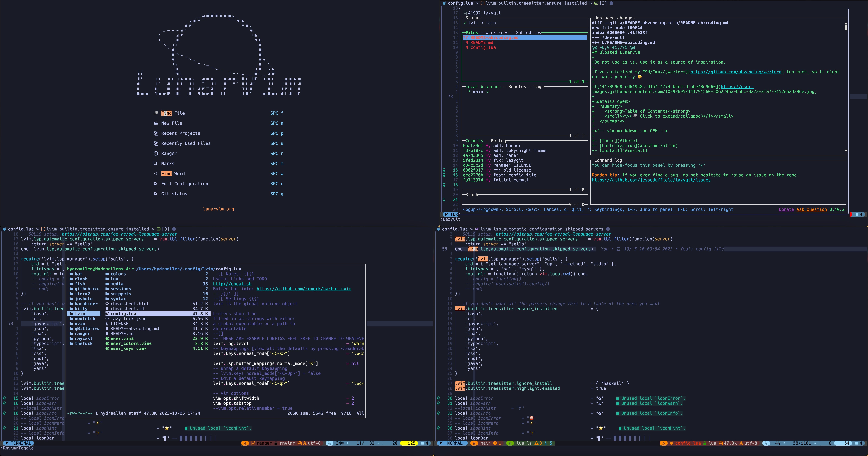This screenshot has height=456, width=868.
Task: Open the neofetch folder in ranger
Action: pyautogui.click(x=85, y=319)
